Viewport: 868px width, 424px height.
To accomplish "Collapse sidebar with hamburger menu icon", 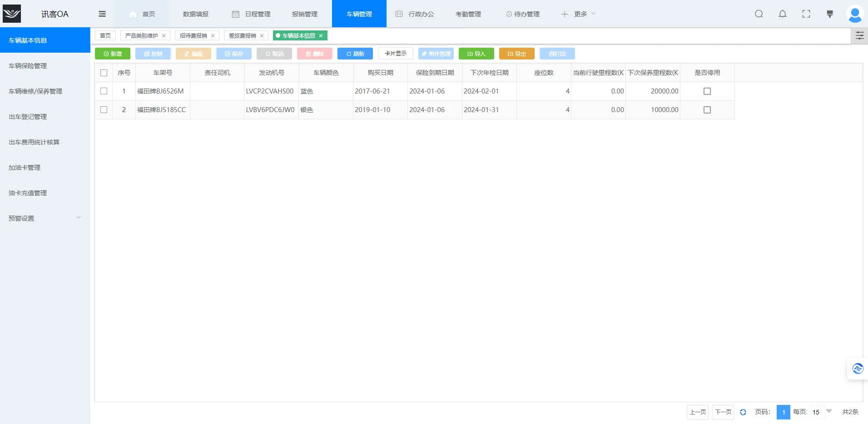I will tap(102, 14).
